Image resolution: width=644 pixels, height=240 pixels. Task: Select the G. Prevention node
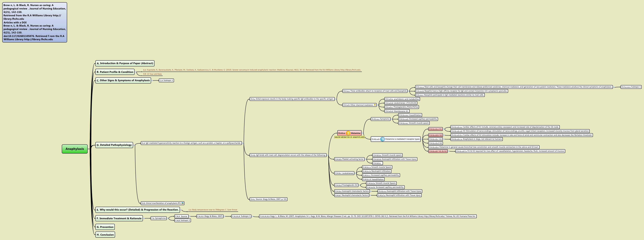point(105,227)
